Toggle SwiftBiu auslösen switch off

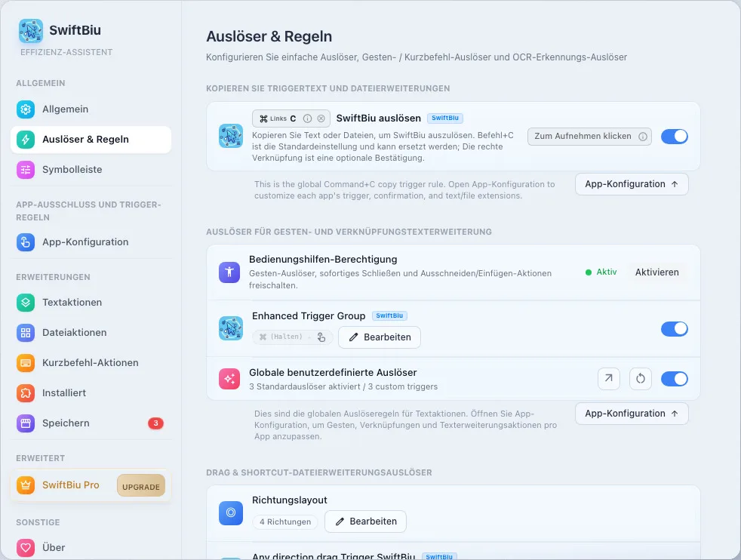click(675, 137)
